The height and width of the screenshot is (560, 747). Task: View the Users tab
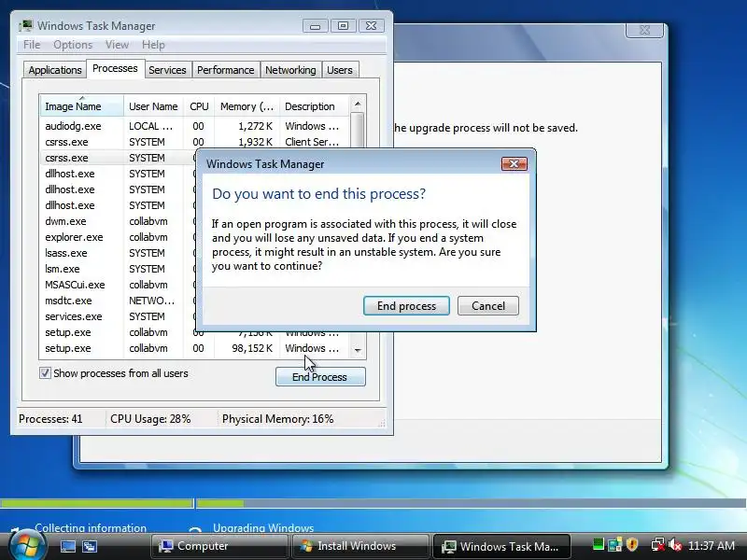coord(339,70)
